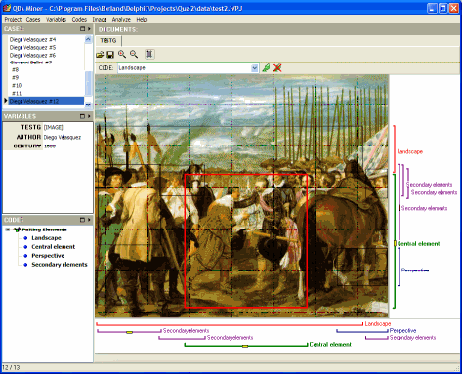Screen dimensions: 462x374
Task: Click red Landscape label in right margin
Action: pyautogui.click(x=410, y=151)
